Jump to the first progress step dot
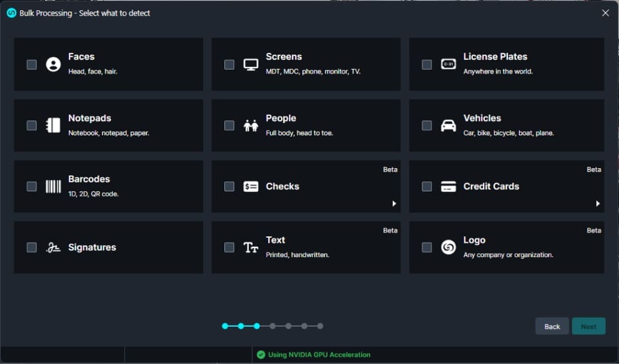This screenshot has width=619, height=364. click(x=225, y=326)
